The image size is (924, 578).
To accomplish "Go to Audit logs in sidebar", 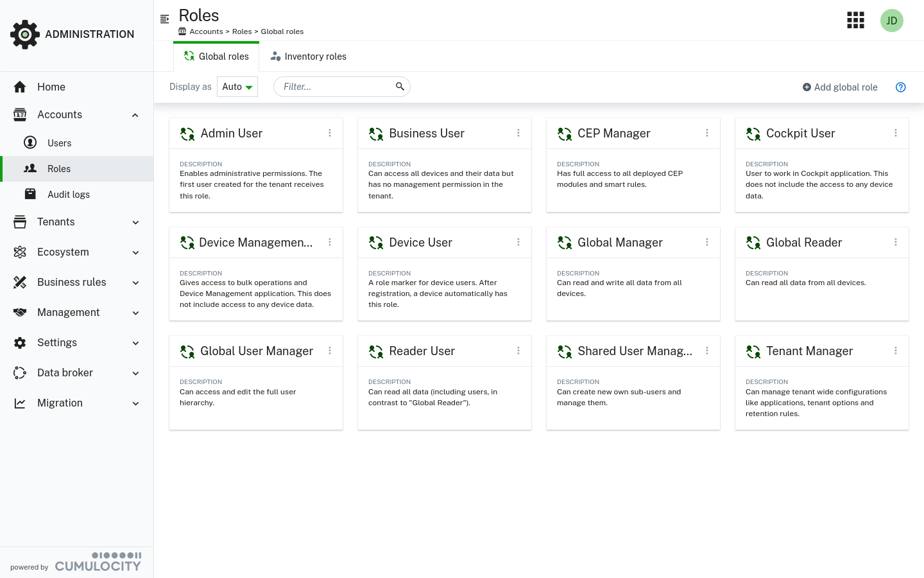I will [69, 195].
